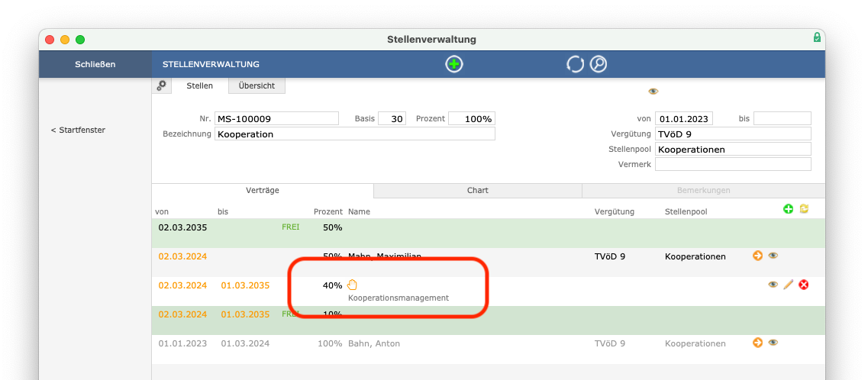Click the orange arrow in Bahn, Anton row

pyautogui.click(x=758, y=343)
